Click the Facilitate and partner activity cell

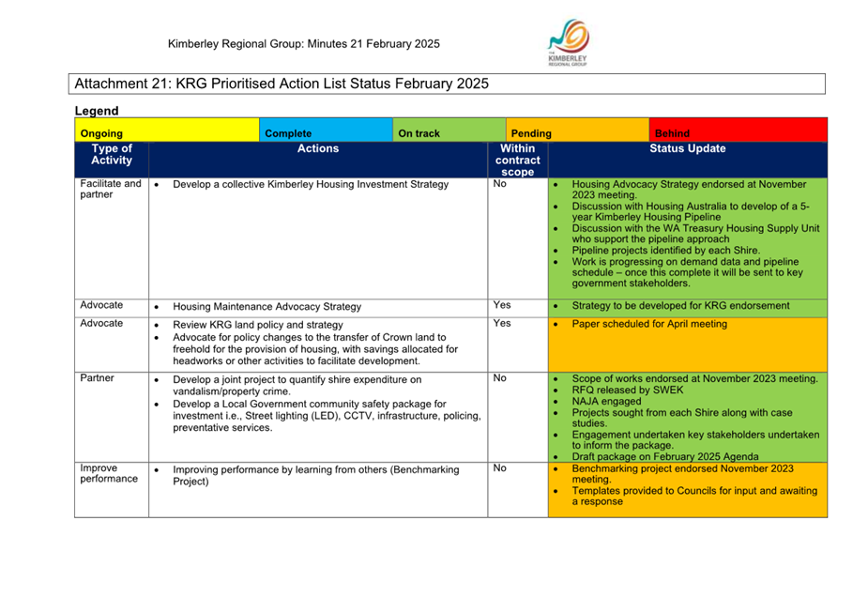[112, 238]
